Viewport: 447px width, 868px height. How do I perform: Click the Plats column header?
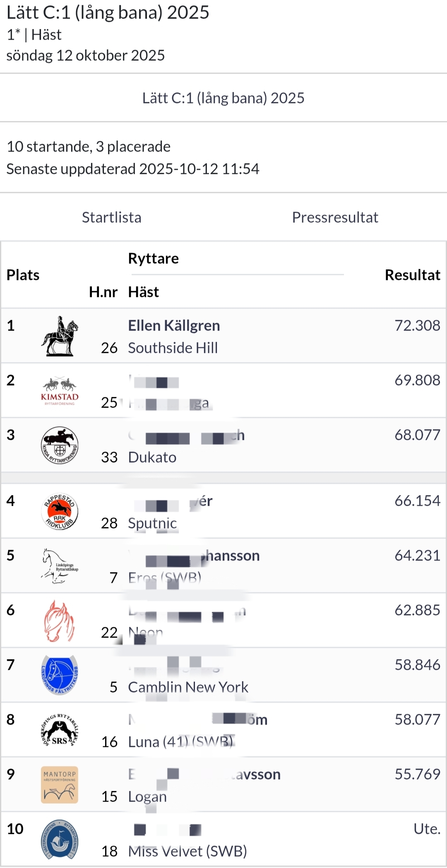click(23, 275)
